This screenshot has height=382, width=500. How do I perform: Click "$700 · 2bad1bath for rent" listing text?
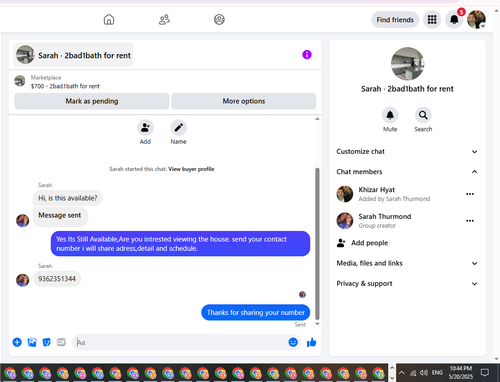click(x=65, y=86)
